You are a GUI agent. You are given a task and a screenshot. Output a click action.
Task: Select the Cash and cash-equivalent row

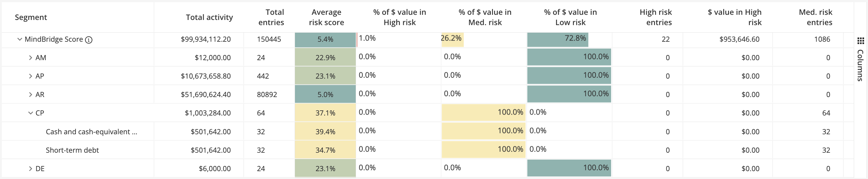click(92, 131)
